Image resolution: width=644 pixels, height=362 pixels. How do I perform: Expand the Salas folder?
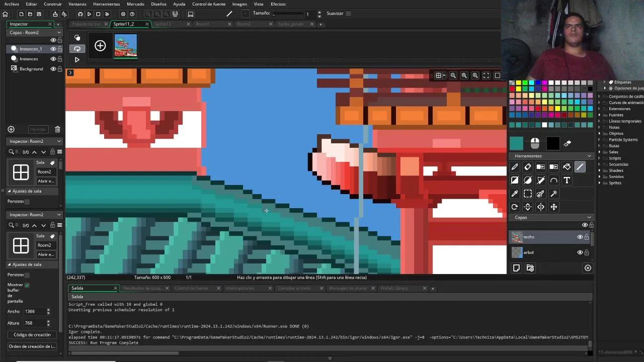click(x=599, y=152)
